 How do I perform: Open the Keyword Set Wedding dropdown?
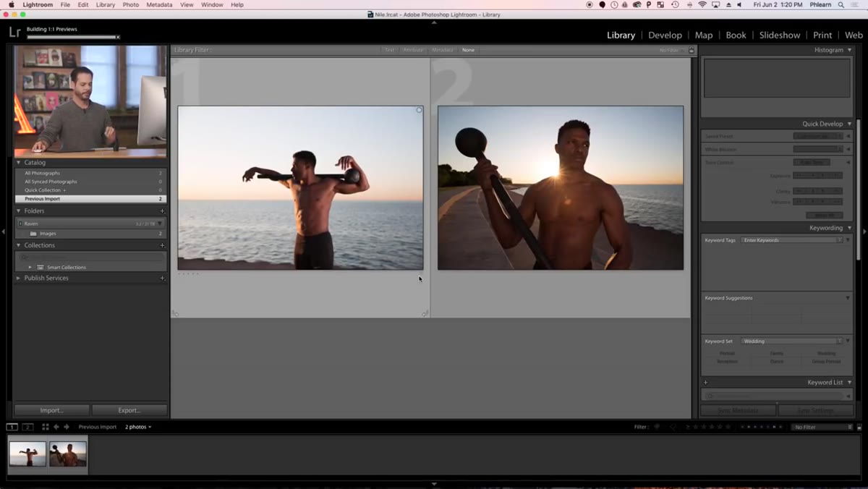(793, 341)
